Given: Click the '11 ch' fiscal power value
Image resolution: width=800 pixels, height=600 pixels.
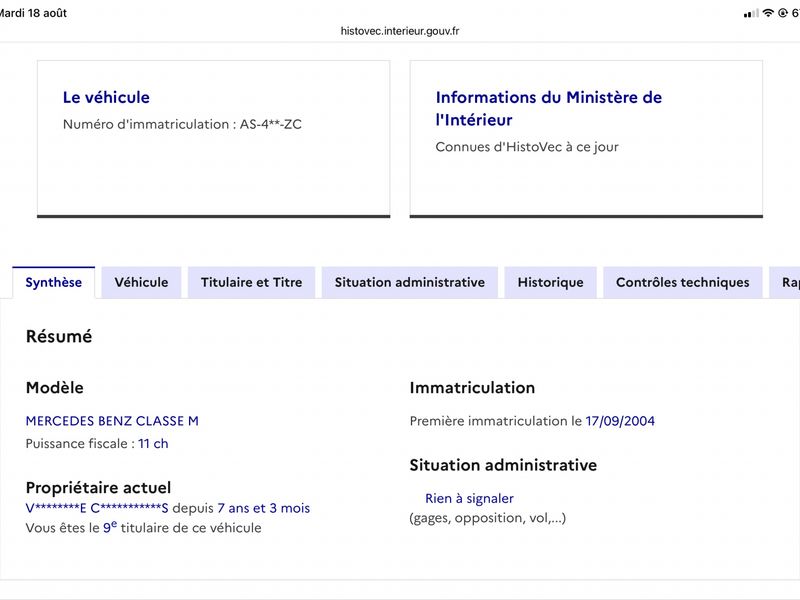Looking at the screenshot, I should (x=153, y=443).
